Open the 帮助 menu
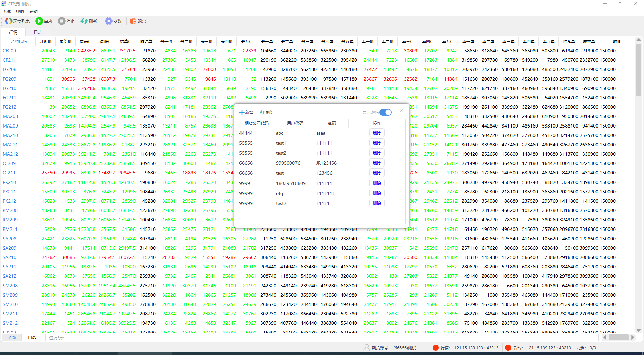 pyautogui.click(x=34, y=11)
